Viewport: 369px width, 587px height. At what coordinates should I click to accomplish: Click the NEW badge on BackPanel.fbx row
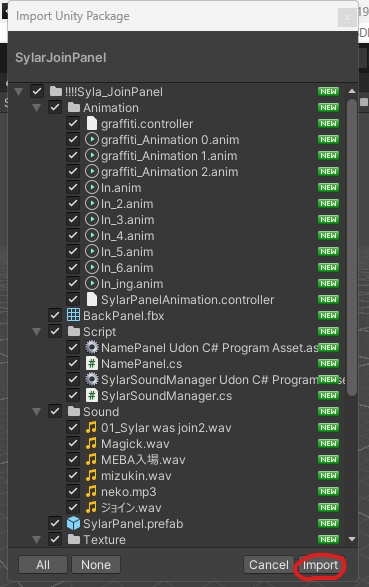point(328,316)
